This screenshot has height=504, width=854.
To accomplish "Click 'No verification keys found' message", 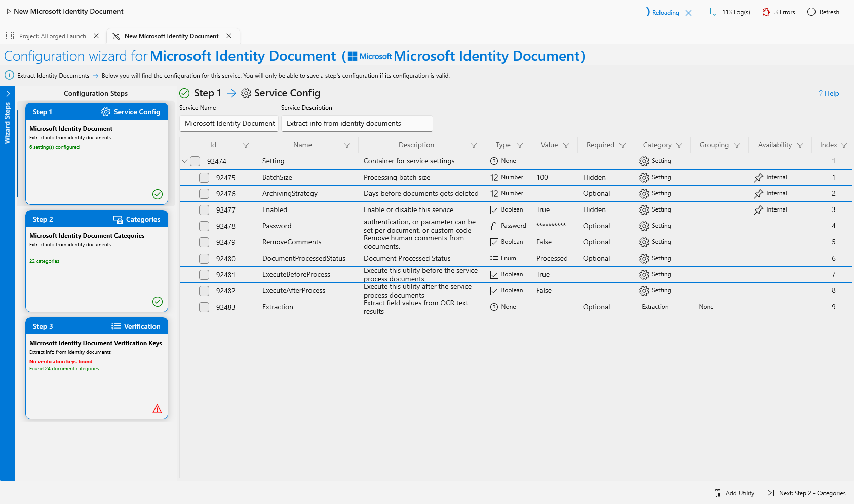I will coord(61,362).
